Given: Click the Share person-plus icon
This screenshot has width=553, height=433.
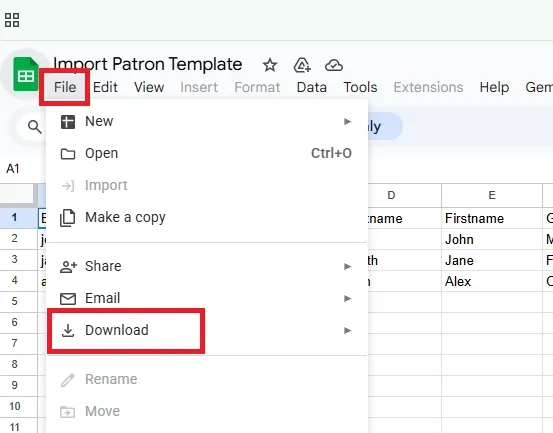Looking at the screenshot, I should pyautogui.click(x=68, y=267).
